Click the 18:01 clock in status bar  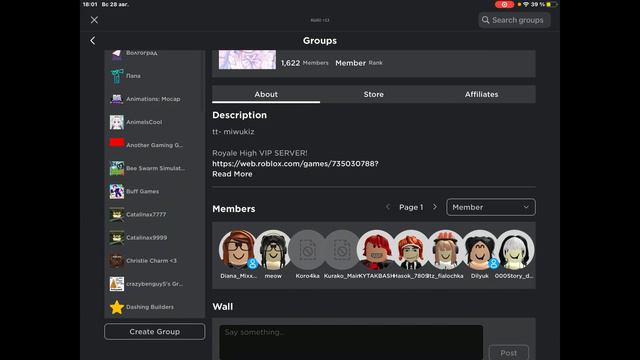pos(90,4)
